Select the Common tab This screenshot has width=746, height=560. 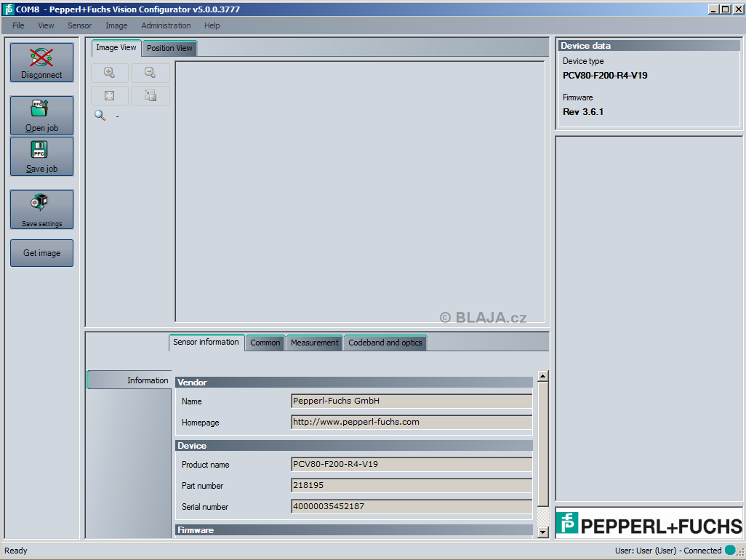[x=265, y=343]
